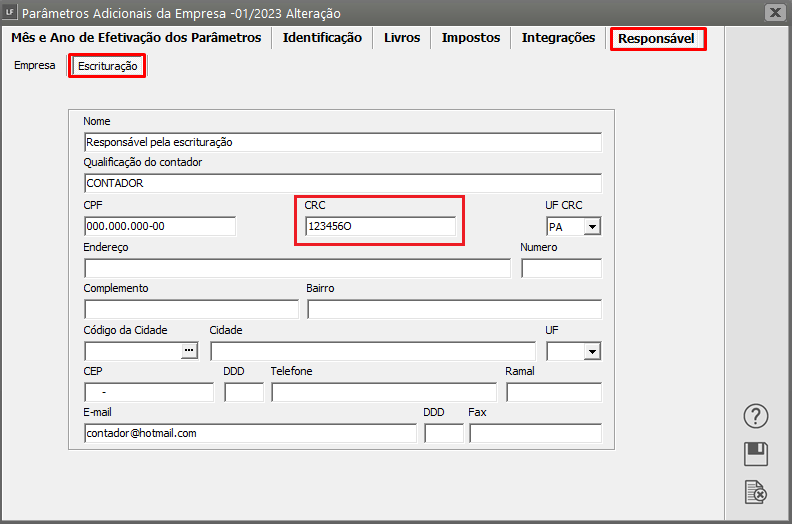Open the UF state dropdown
This screenshot has height=524, width=792.
(x=592, y=351)
